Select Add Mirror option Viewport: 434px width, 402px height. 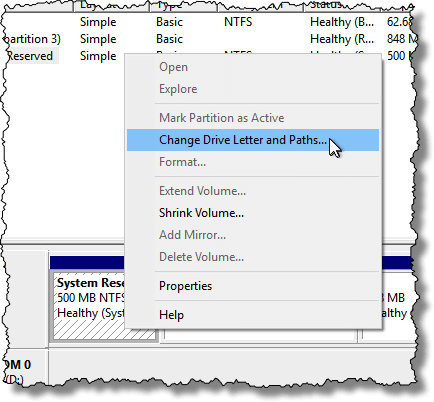pos(253,235)
